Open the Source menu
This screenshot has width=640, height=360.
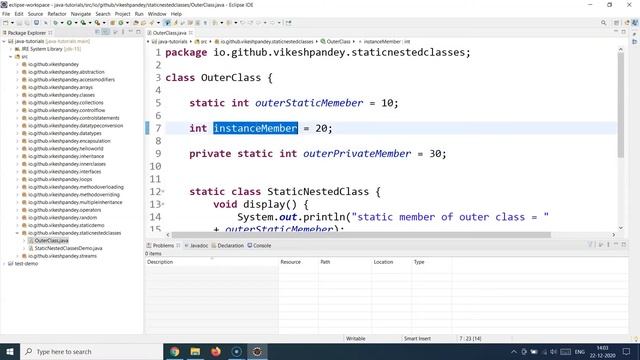(x=35, y=14)
